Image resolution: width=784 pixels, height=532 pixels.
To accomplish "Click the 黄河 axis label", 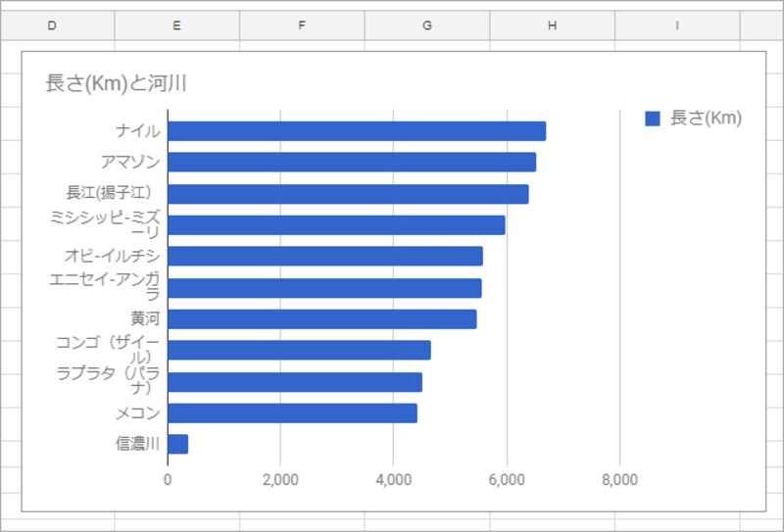I will click(x=145, y=318).
